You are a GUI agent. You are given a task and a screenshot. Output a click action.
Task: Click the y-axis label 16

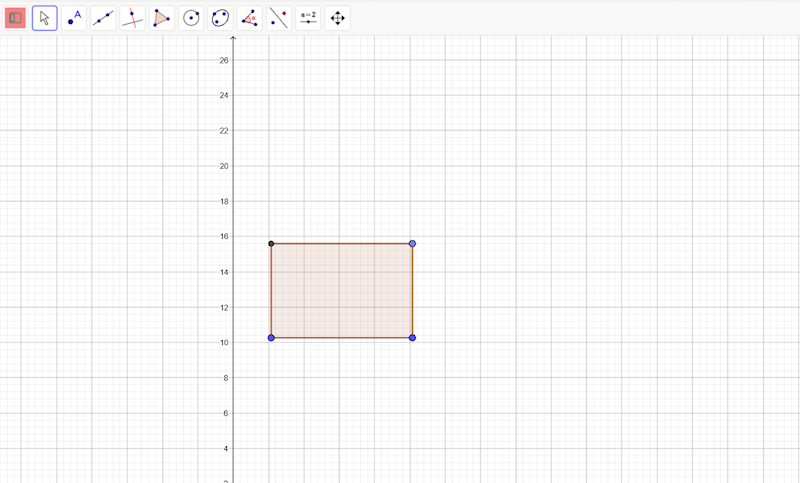(x=224, y=237)
